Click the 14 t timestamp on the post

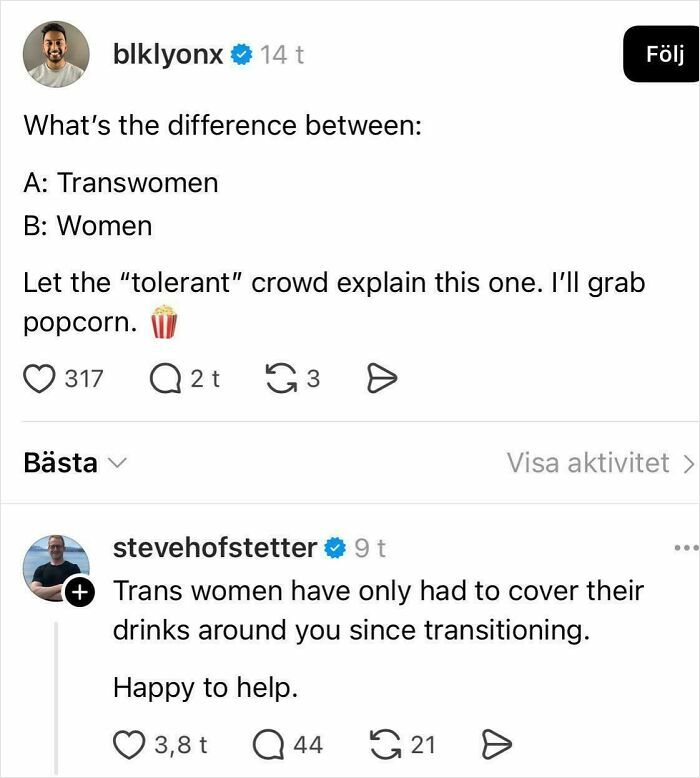click(282, 55)
